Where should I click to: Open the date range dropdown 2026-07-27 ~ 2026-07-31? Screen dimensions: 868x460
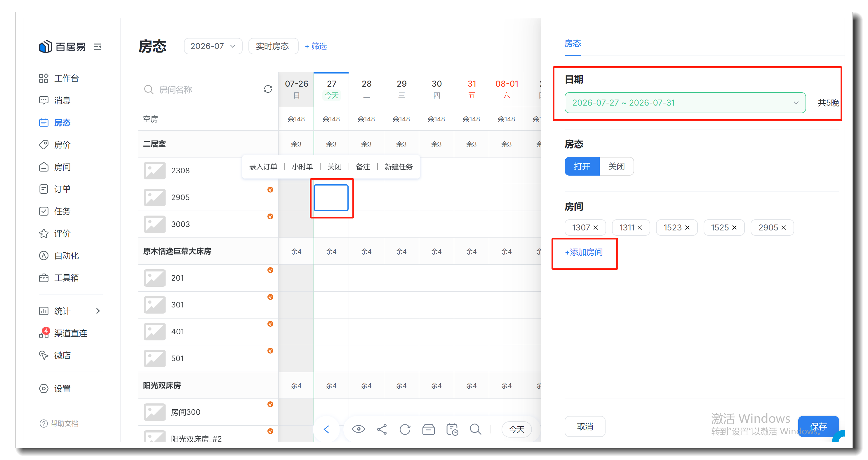(685, 103)
